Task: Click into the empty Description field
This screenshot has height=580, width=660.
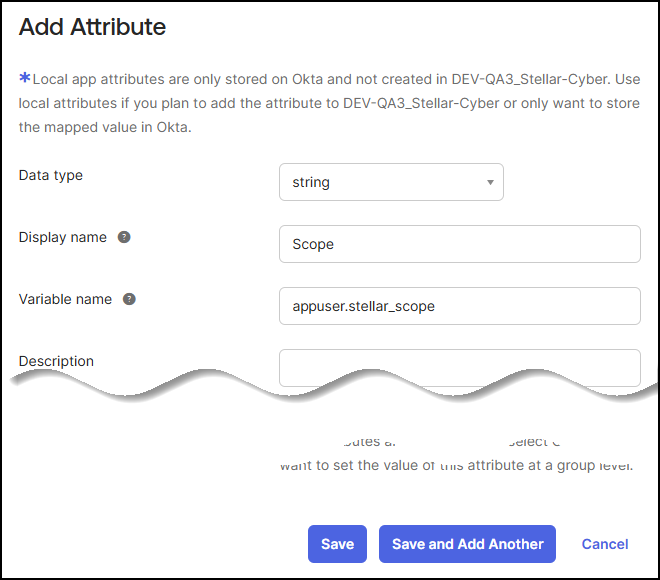Action: tap(459, 367)
